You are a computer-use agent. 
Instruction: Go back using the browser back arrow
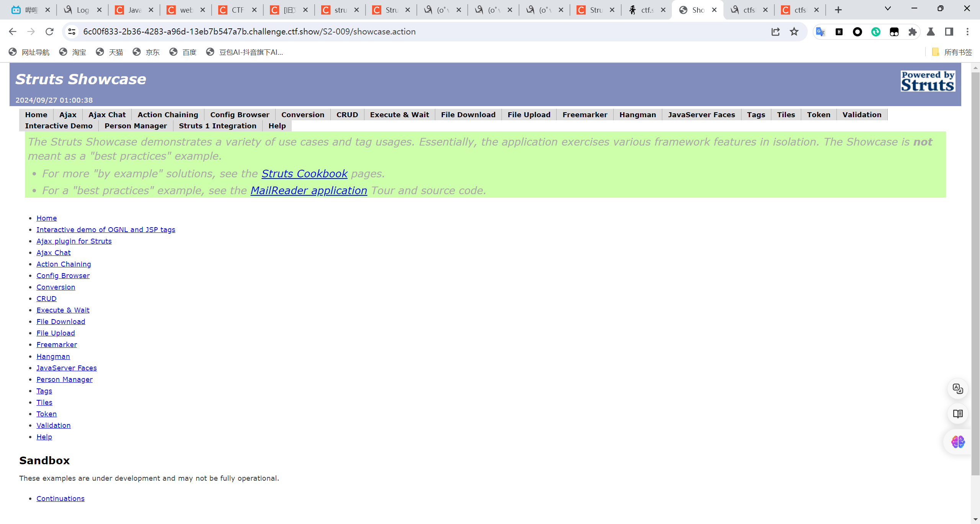pos(13,31)
